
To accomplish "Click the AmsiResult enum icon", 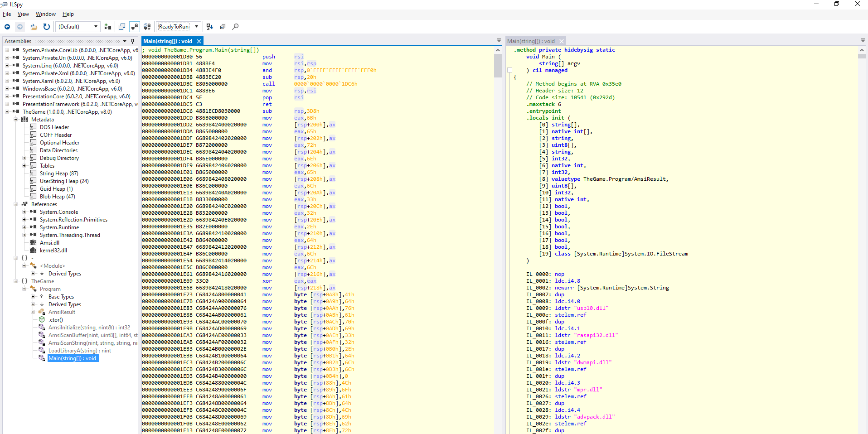I will click(42, 312).
